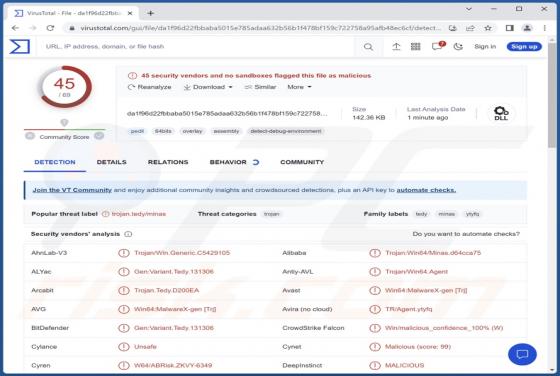The height and width of the screenshot is (376, 560).
Task: Open a new browser tab
Action: 151,13
